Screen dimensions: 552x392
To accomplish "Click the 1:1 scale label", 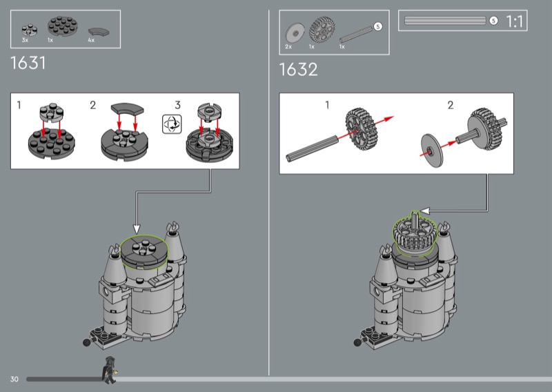I will 515,21.
